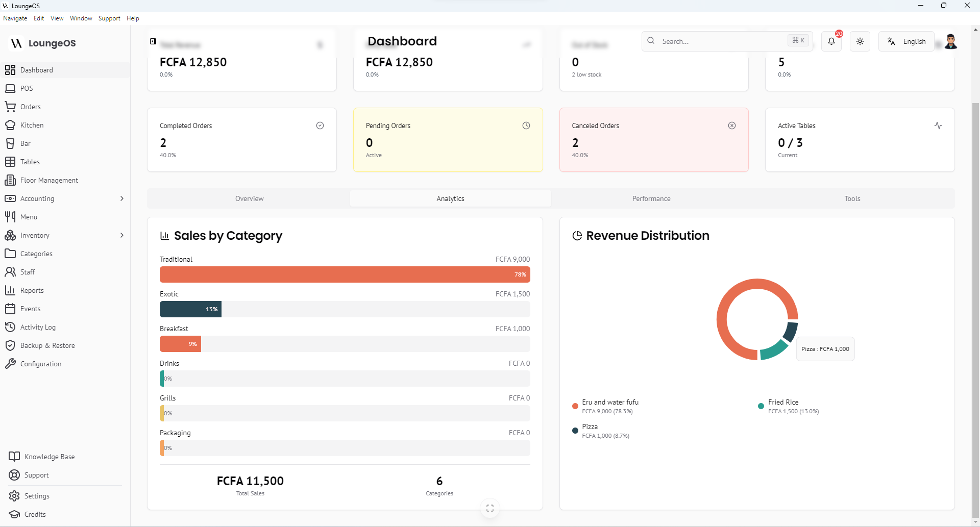980x527 pixels.
Task: Toggle sidebar panel icon
Action: (x=153, y=41)
